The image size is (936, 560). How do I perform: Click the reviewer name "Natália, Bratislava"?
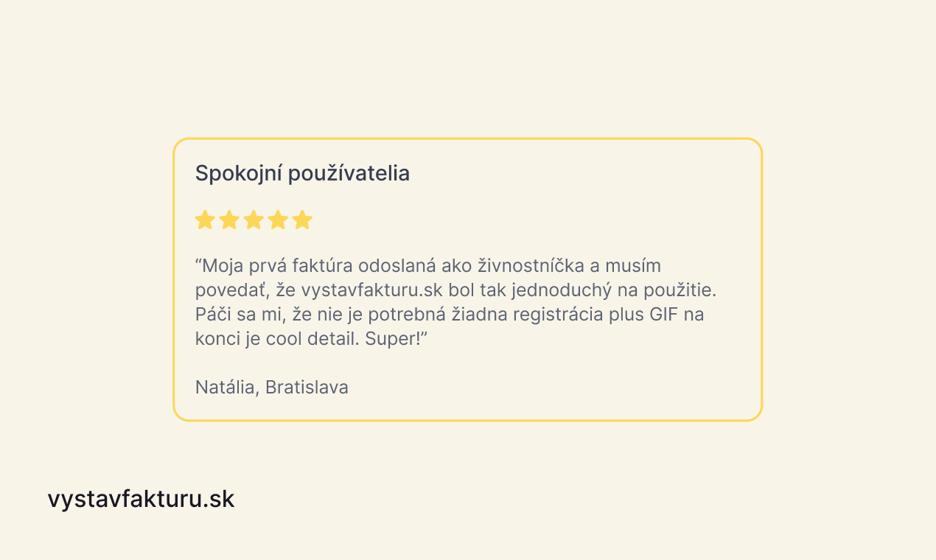click(x=272, y=388)
